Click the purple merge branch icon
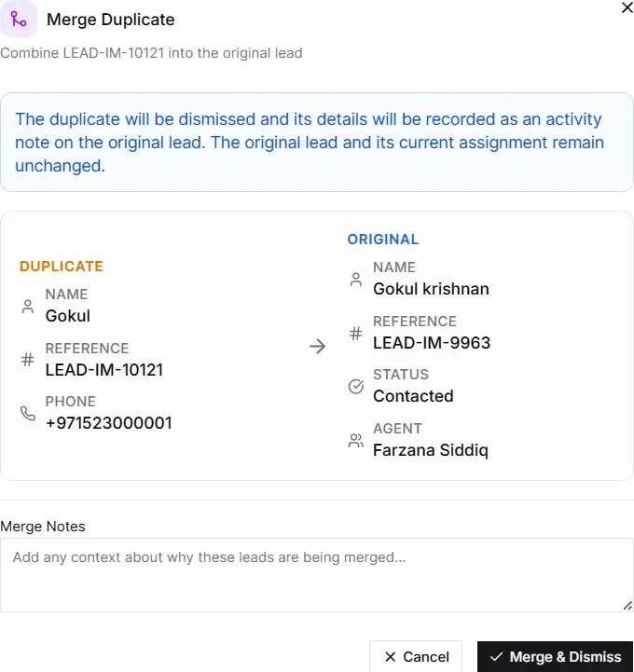634x672 pixels. (19, 19)
